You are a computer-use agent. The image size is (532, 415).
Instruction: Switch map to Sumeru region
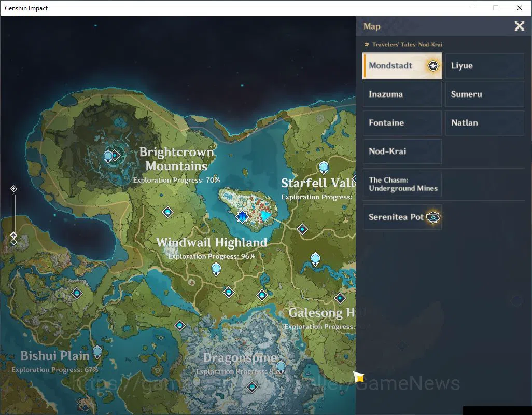[484, 94]
